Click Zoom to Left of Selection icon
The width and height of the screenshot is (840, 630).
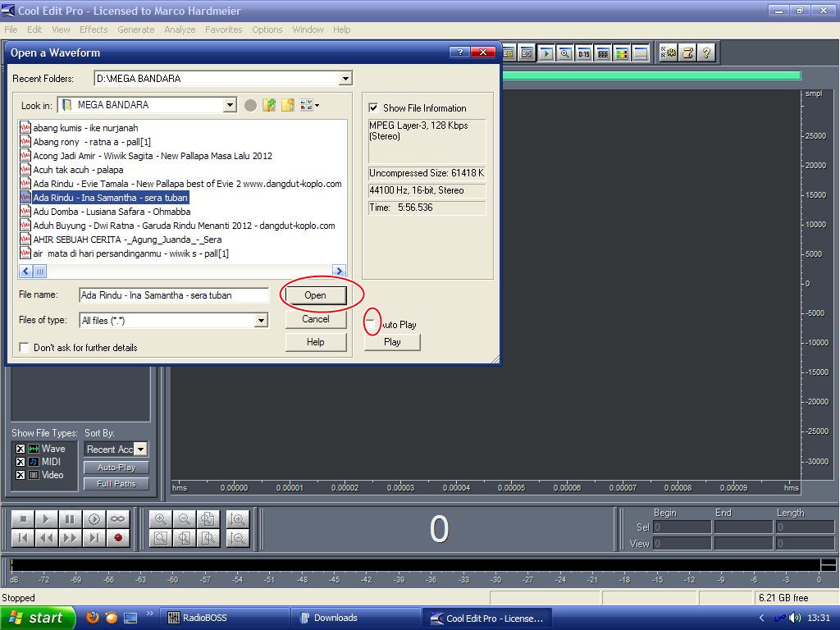pyautogui.click(x=185, y=538)
